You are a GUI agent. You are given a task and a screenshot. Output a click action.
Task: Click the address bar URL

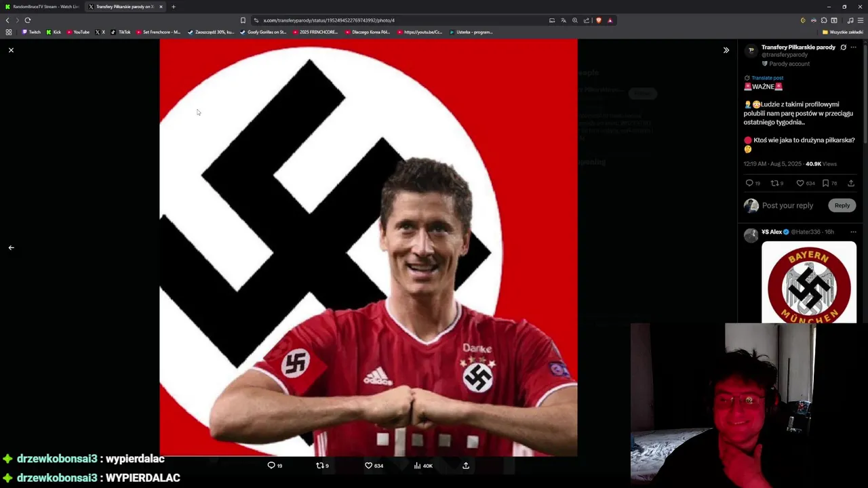point(329,20)
